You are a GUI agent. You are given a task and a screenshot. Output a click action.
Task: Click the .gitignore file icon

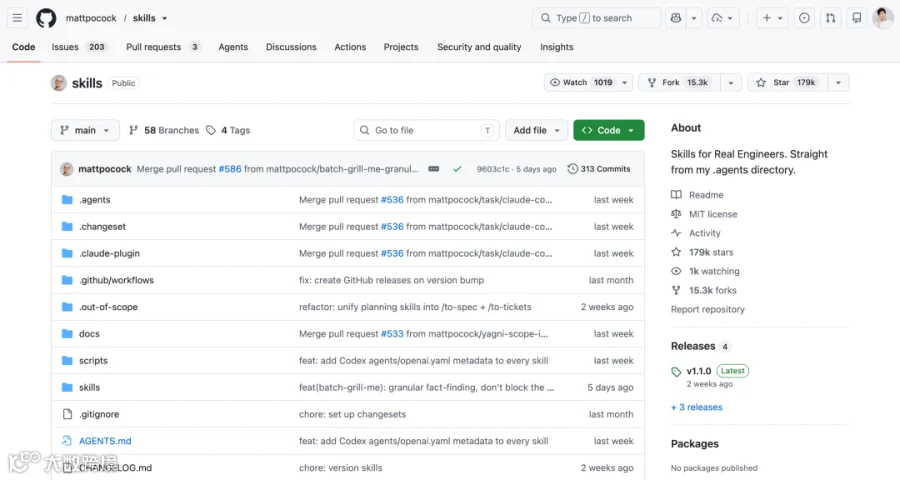tap(67, 414)
